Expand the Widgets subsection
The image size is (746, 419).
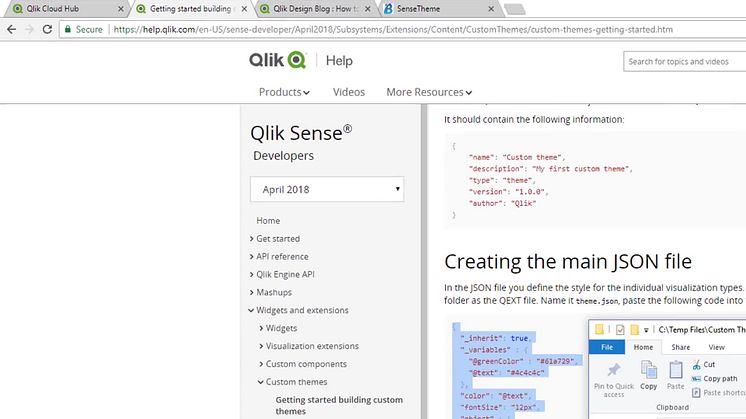click(x=261, y=328)
